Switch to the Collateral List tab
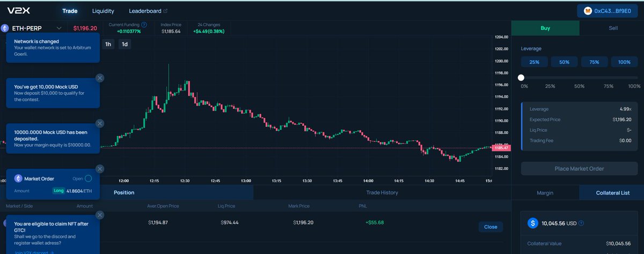Viewport: 644px width, 254px height. (613, 192)
